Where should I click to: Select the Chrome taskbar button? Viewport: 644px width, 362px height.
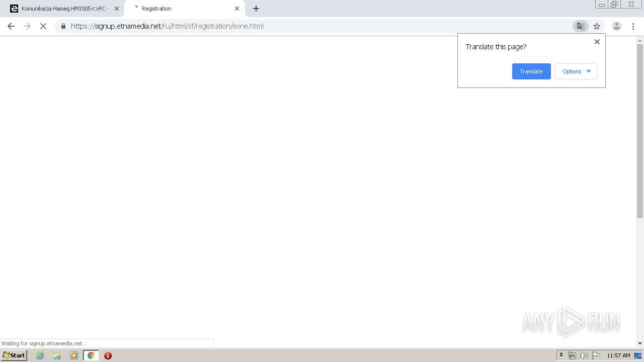91,355
